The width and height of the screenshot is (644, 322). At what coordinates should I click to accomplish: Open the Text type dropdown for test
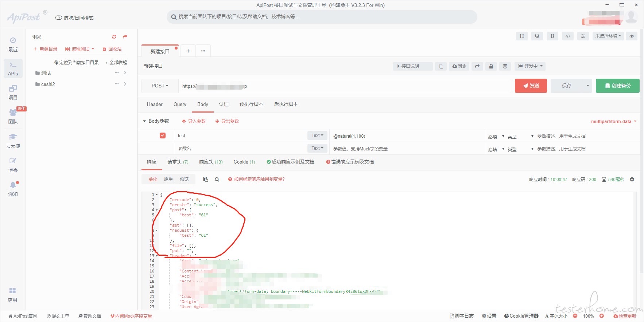click(318, 136)
